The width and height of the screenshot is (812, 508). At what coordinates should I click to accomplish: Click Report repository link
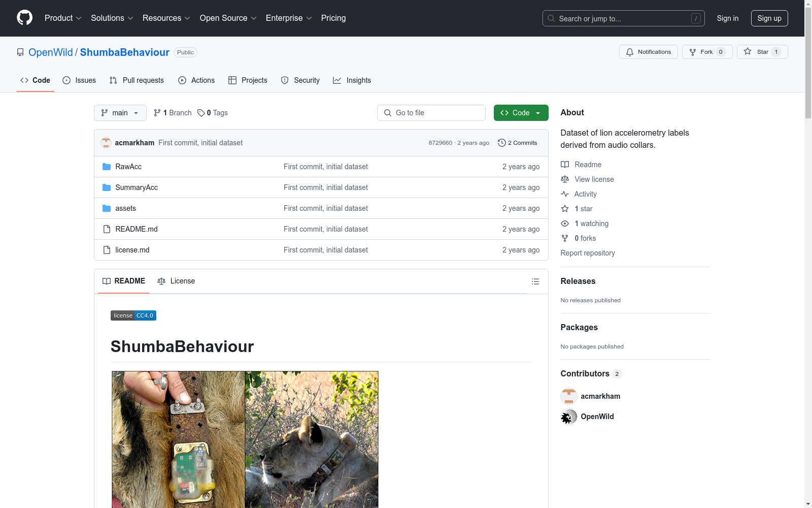click(x=588, y=253)
